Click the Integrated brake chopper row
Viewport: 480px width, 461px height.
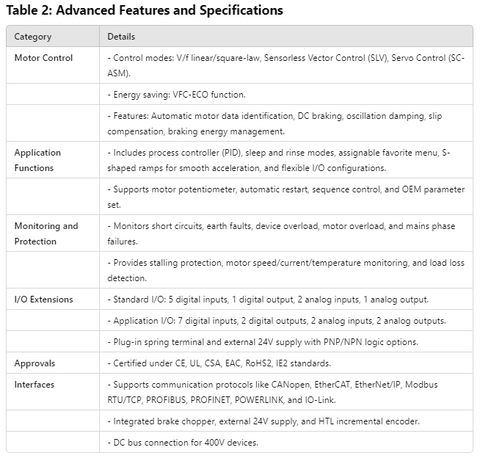pyautogui.click(x=286, y=421)
